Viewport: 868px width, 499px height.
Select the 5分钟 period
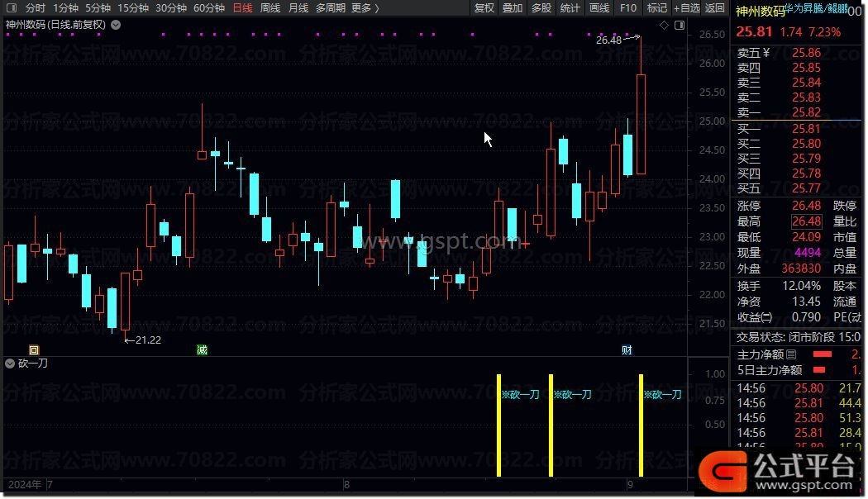pyautogui.click(x=98, y=7)
